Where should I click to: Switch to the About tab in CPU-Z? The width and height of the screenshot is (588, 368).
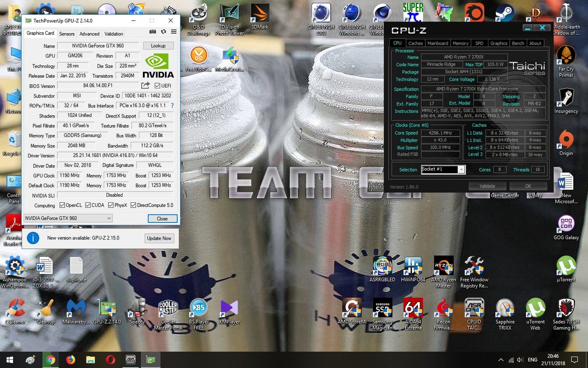tap(535, 43)
